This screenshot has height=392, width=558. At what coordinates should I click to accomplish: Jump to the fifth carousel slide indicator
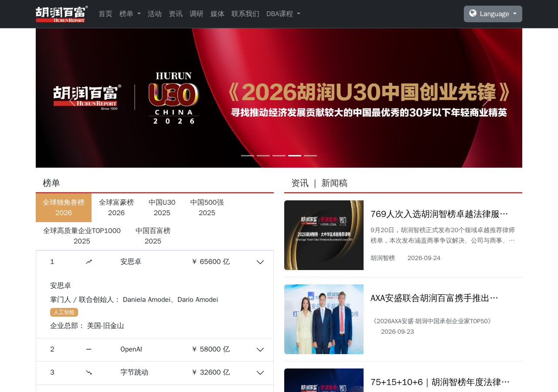[x=310, y=155]
